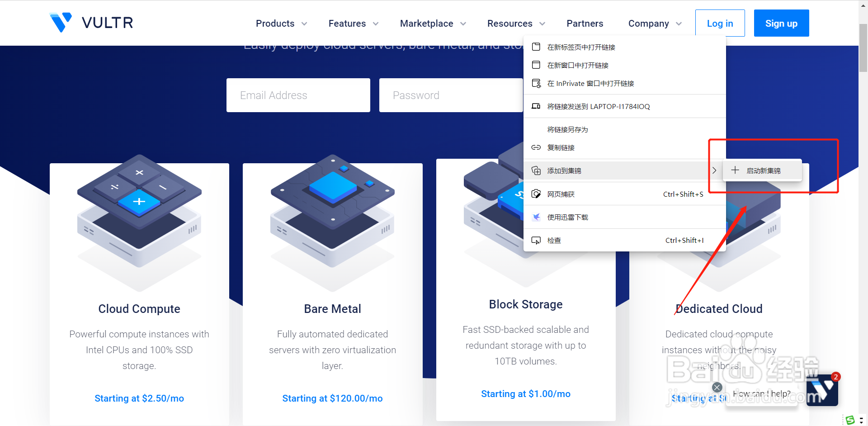Viewport: 868px width, 426px height.
Task: Expand the Features dropdown menu
Action: 354,24
